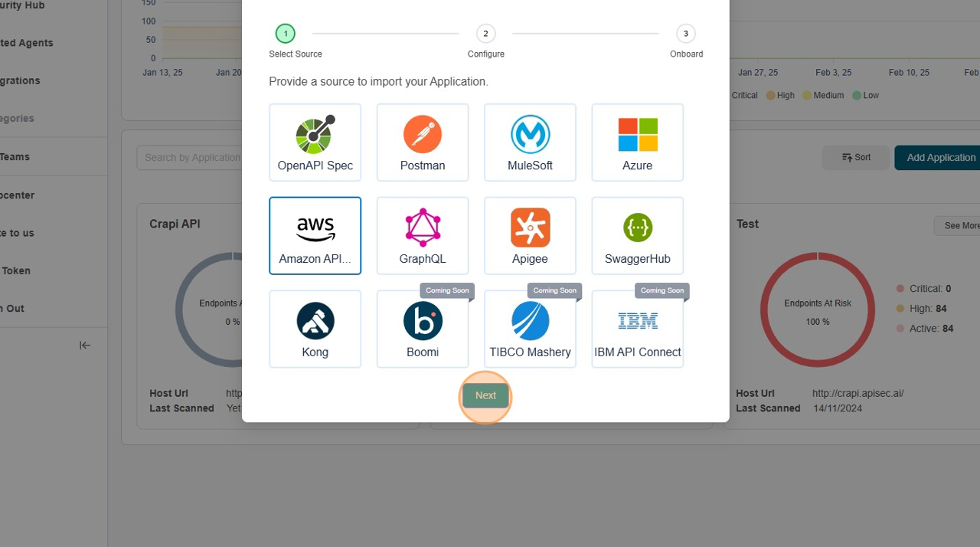Jump to step 3 Onboard

point(685,34)
